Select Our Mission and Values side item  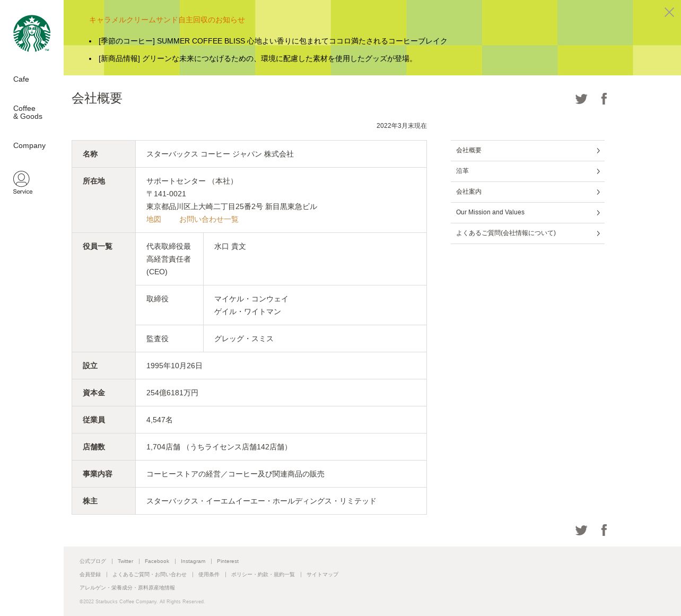528,213
